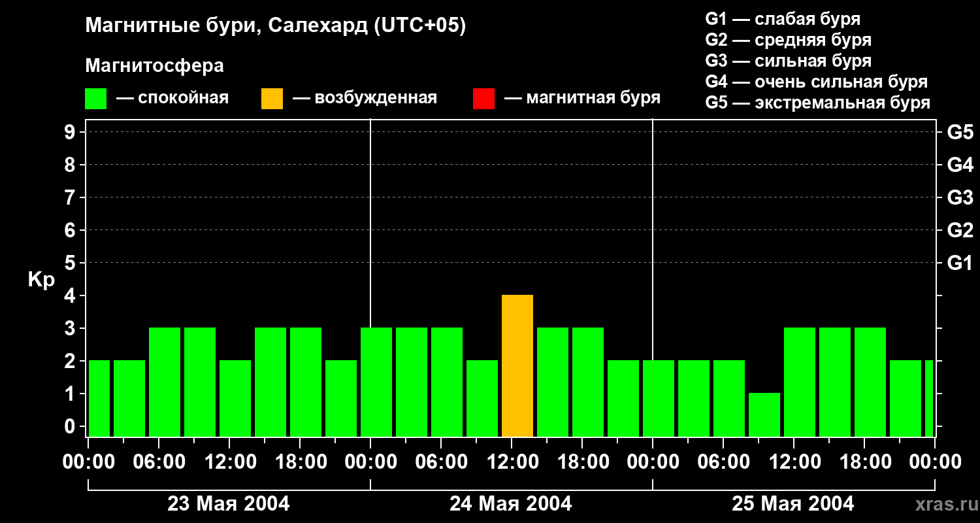Click the date label '24 Мая 2004'
Viewport: 980px width, 523px height.
click(511, 503)
